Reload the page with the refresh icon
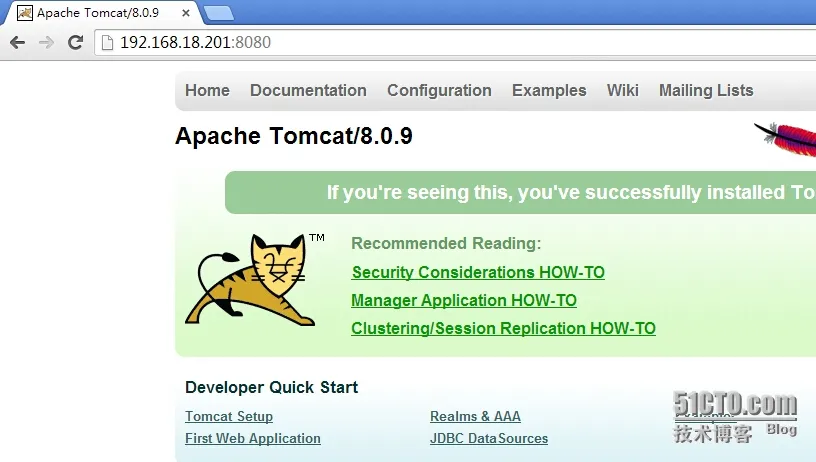 coord(76,42)
